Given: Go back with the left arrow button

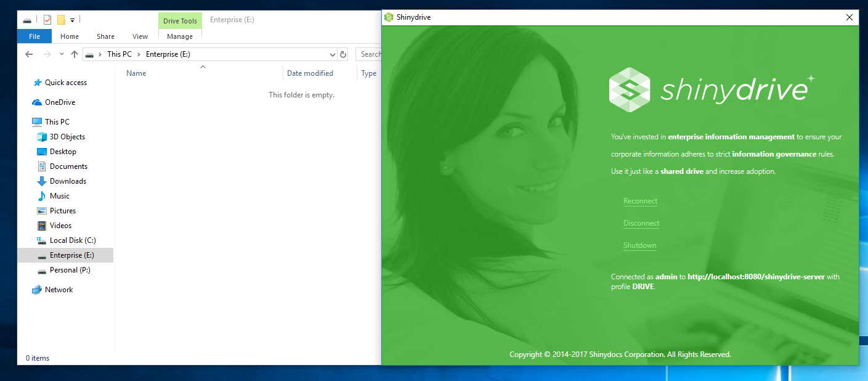Looking at the screenshot, I should coord(29,54).
